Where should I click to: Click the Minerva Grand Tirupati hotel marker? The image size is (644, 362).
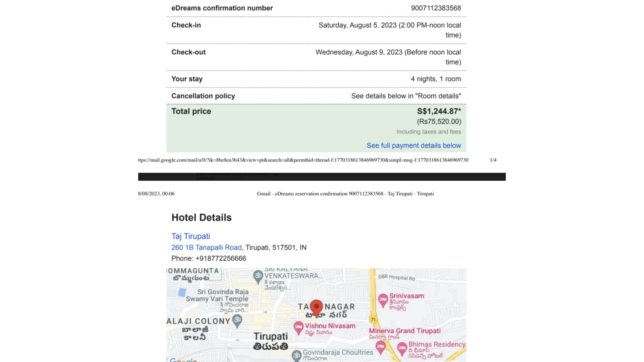click(380, 347)
